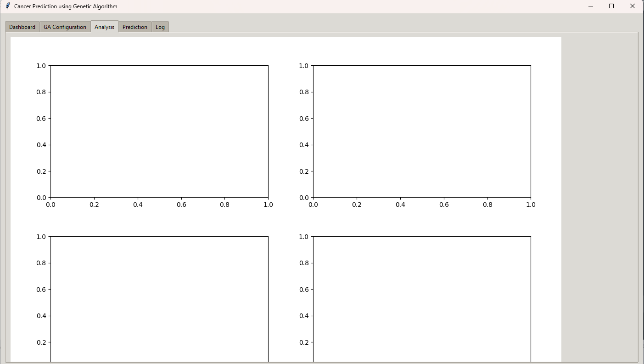The image size is (644, 364).
Task: Show the Log tab
Action: [x=160, y=27]
